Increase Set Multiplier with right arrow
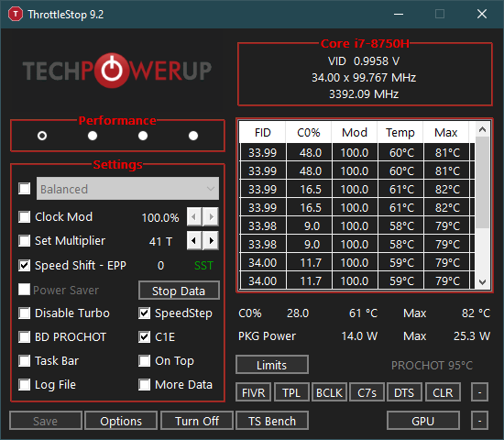 [x=211, y=240]
